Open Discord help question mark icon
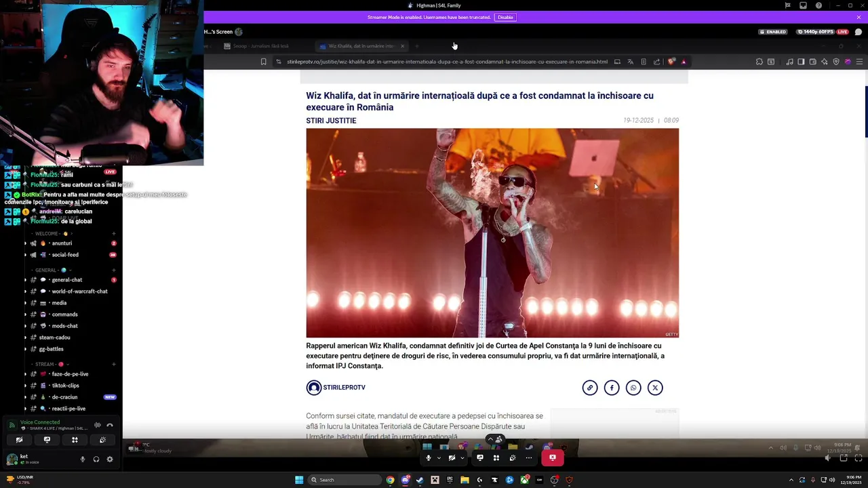Screen dimensions: 868x488 [818, 5]
